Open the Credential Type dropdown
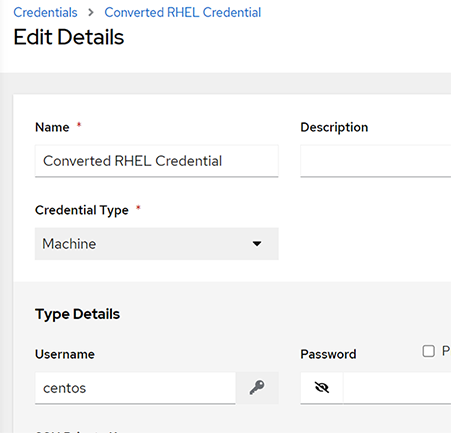Screen dimensions: 451x433 coord(157,244)
